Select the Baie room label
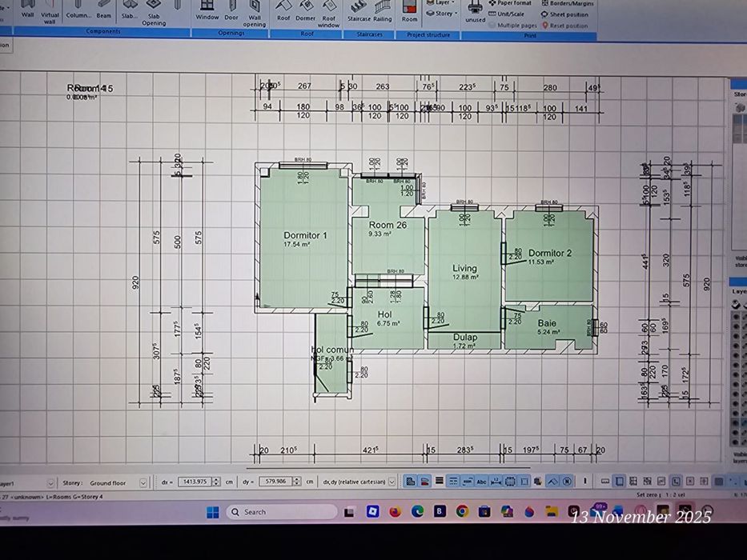 click(x=547, y=323)
